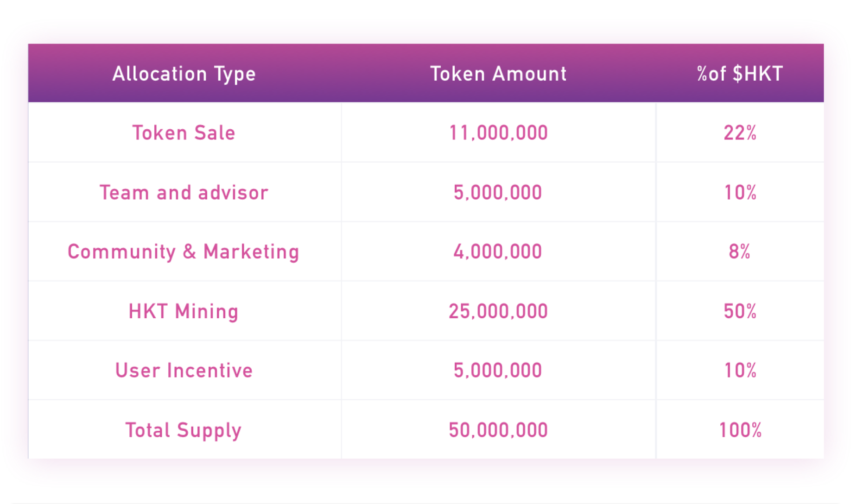Click the Team and advisor label
Screen dimensions: 851x504
click(x=184, y=193)
